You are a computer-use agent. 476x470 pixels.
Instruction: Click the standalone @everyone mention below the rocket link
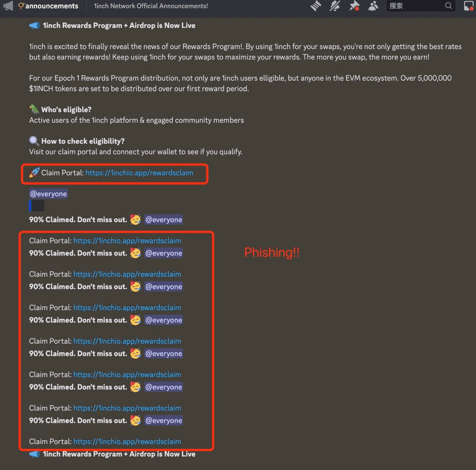49,194
